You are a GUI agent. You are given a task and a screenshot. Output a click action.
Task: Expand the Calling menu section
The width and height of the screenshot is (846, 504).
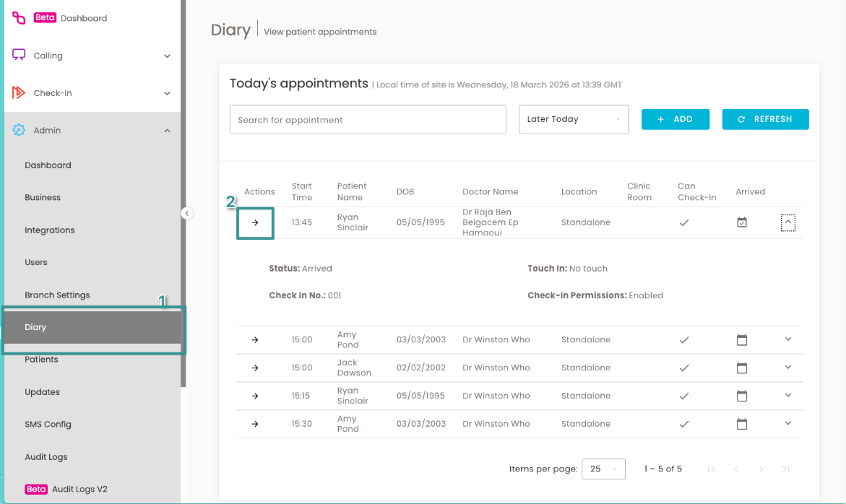coord(92,56)
